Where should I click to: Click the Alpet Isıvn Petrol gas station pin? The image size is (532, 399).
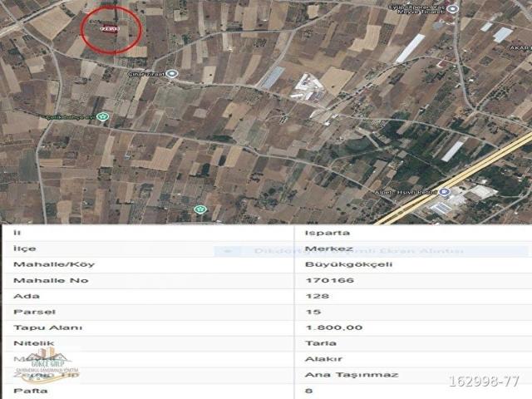[x=444, y=192]
